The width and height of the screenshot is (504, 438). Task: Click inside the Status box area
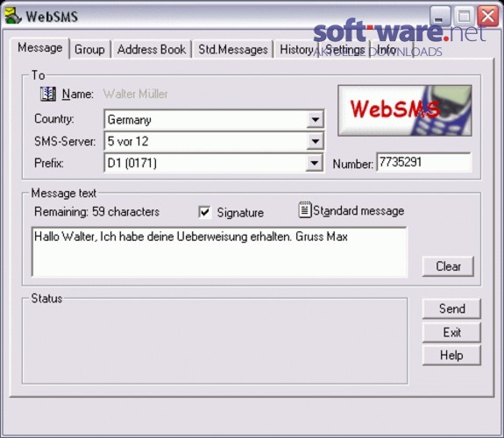(215, 342)
